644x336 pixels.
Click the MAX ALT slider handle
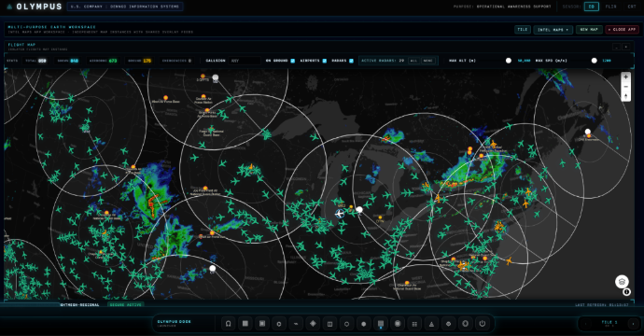click(509, 61)
